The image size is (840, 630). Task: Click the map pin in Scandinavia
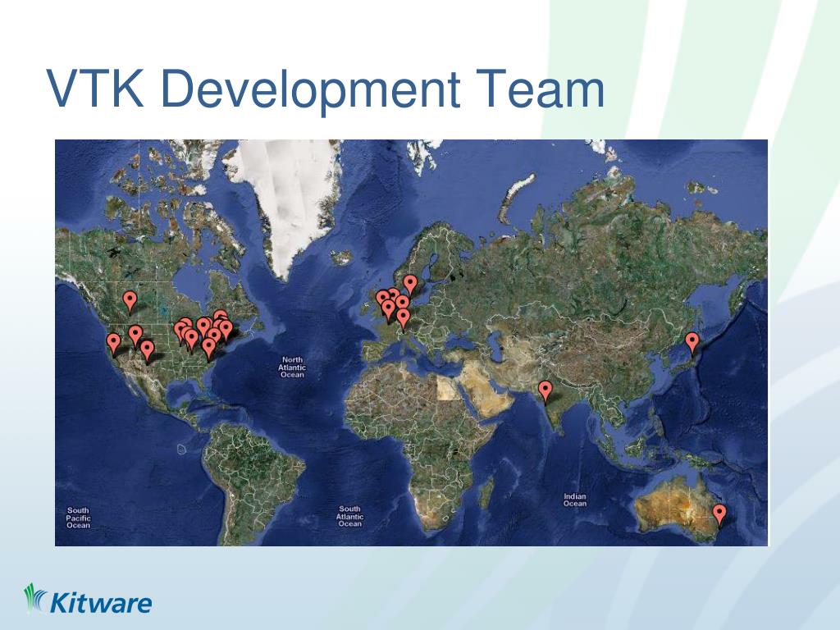tap(410, 285)
